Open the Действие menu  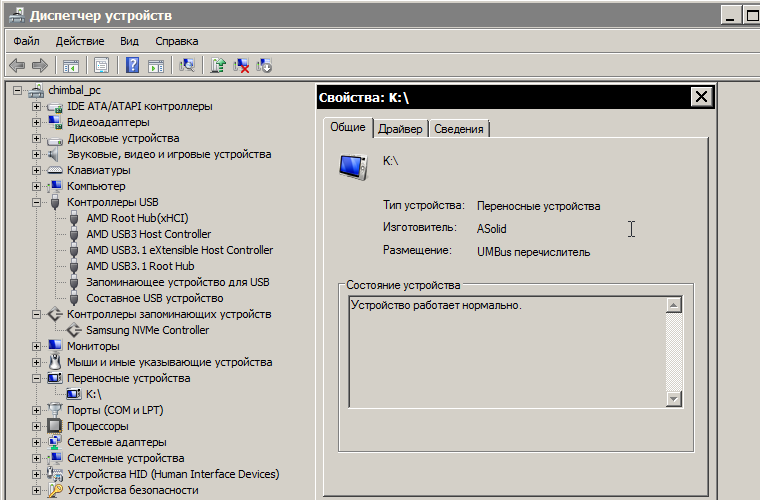click(x=80, y=41)
